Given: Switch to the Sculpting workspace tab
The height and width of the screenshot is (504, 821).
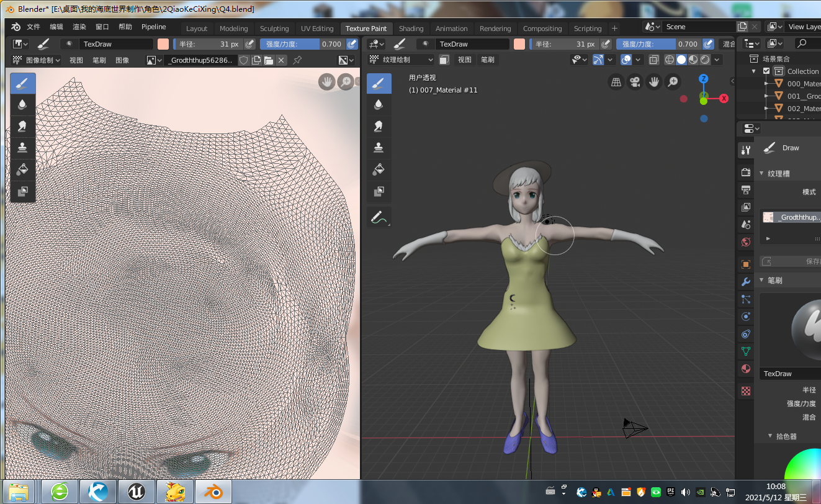Looking at the screenshot, I should click(274, 29).
